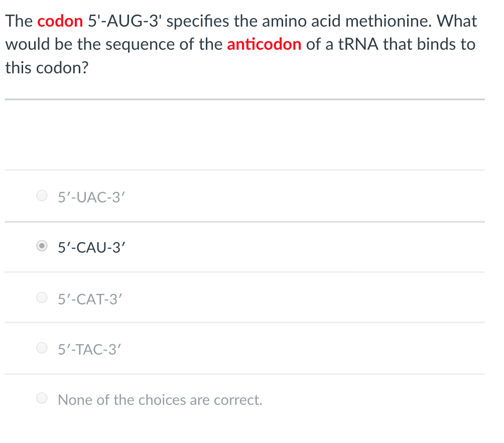The width and height of the screenshot is (504, 443).
Task: Click the None of the choices text
Action: pyautogui.click(x=159, y=399)
